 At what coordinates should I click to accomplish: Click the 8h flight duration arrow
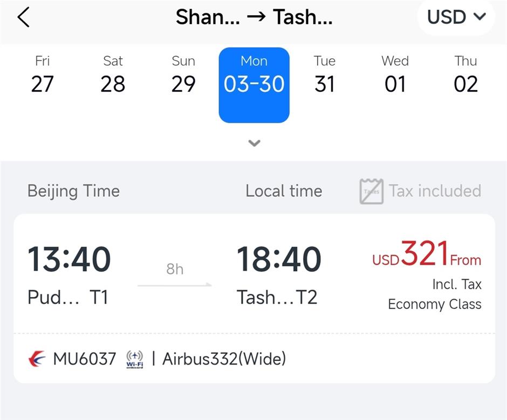[175, 276]
